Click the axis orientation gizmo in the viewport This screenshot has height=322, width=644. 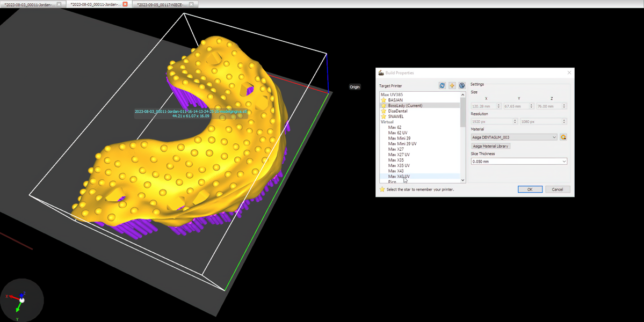pyautogui.click(x=21, y=299)
